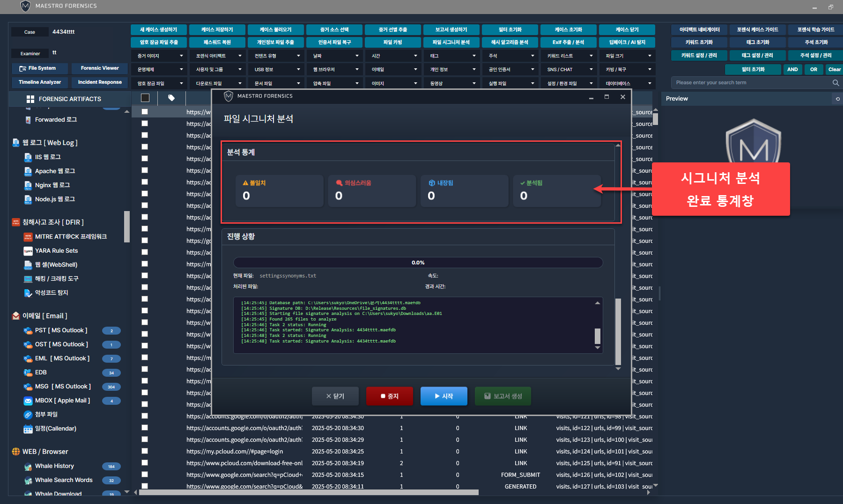Switch to the Timeline Analyzer tab

(x=40, y=82)
